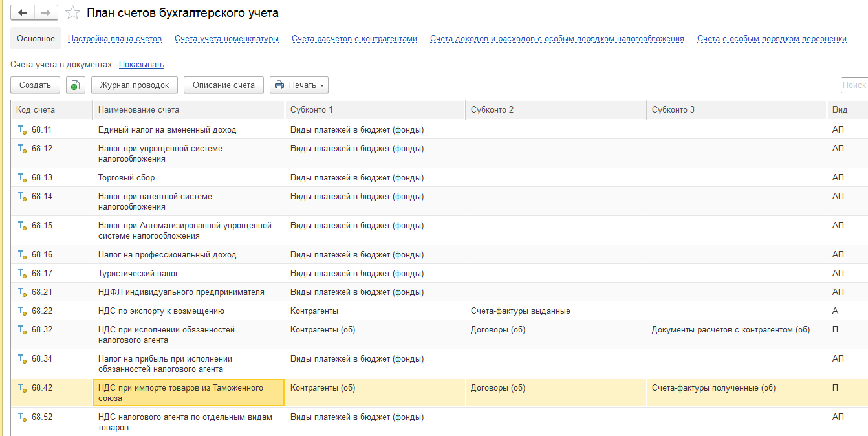Viewport: 868px width, 436px height.
Task: Click the forward navigation arrow
Action: pyautogui.click(x=46, y=13)
